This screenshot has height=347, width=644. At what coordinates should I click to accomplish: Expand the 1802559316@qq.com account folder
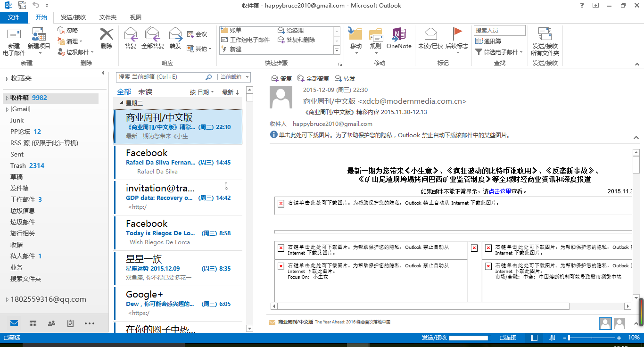pos(7,299)
